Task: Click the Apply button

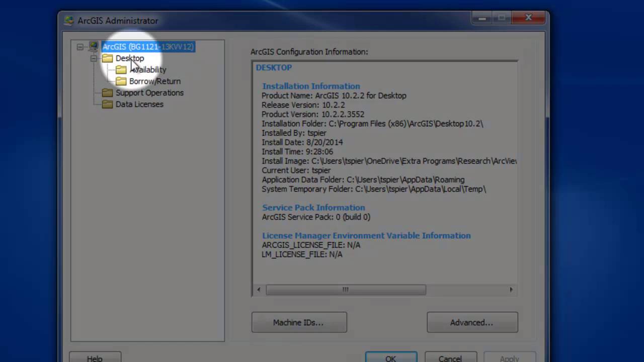Action: click(509, 358)
